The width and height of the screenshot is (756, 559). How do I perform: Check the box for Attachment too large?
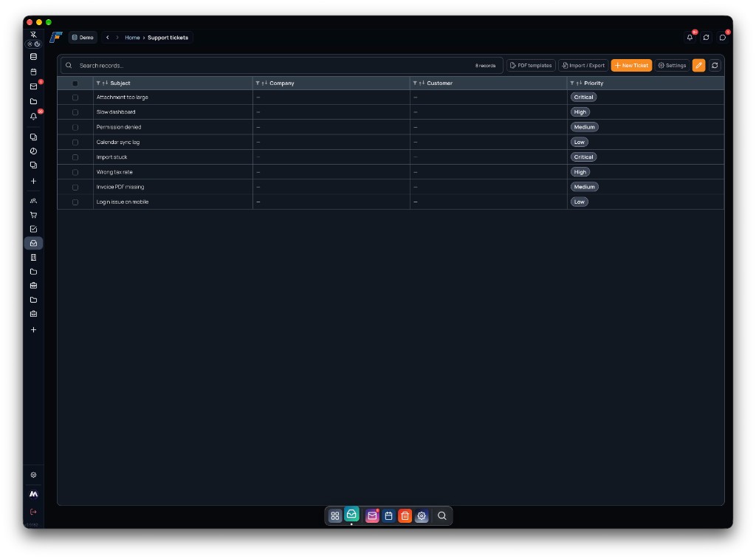click(75, 97)
